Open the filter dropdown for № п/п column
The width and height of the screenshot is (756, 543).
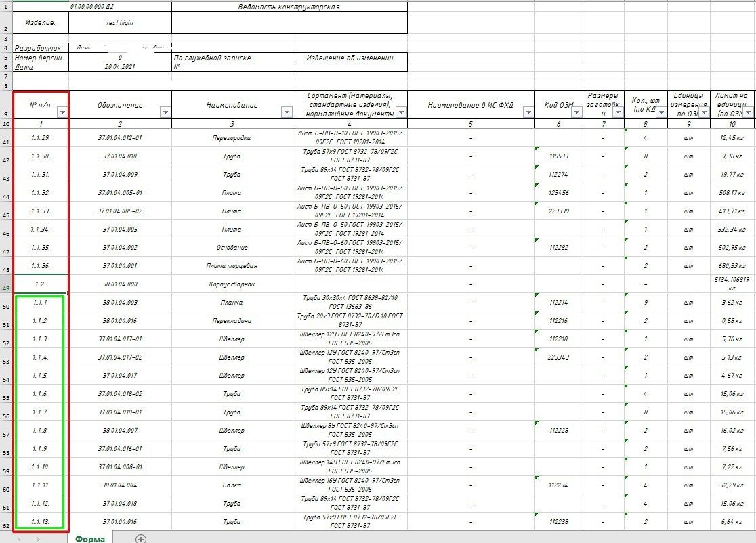(x=62, y=113)
